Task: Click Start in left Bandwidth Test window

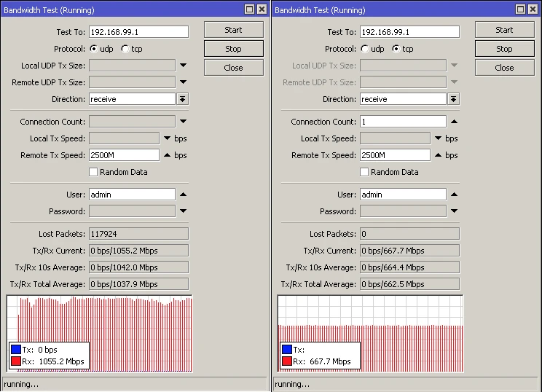Action: click(234, 30)
